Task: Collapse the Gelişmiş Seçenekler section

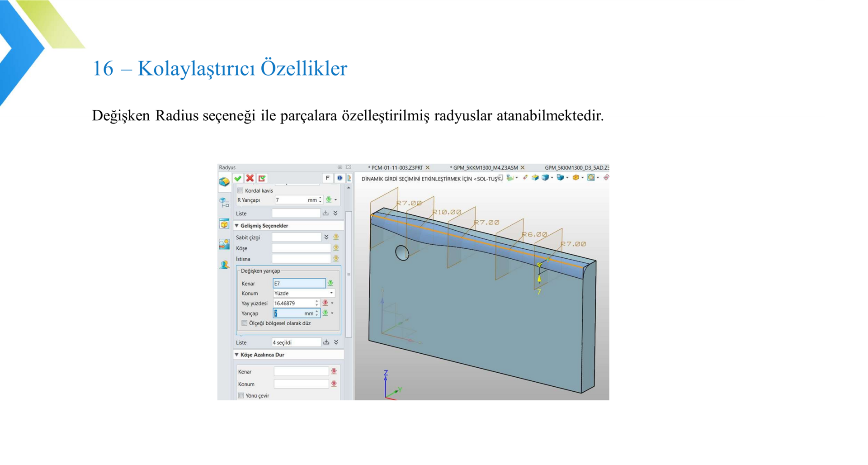Action: (x=236, y=226)
